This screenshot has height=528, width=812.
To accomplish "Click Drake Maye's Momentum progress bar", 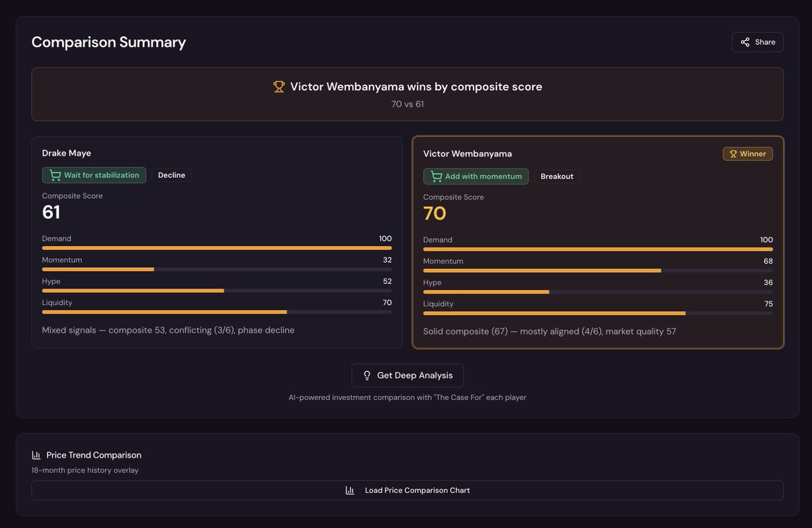I will pyautogui.click(x=217, y=269).
